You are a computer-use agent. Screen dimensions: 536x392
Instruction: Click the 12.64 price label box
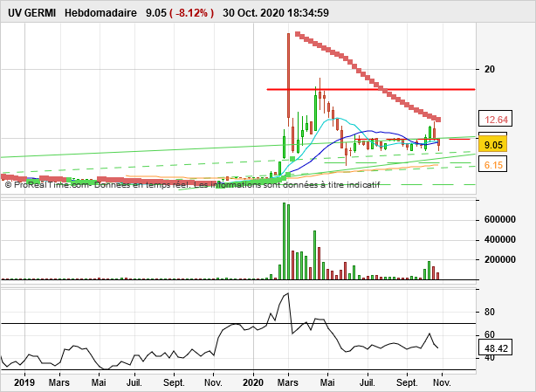point(496,120)
